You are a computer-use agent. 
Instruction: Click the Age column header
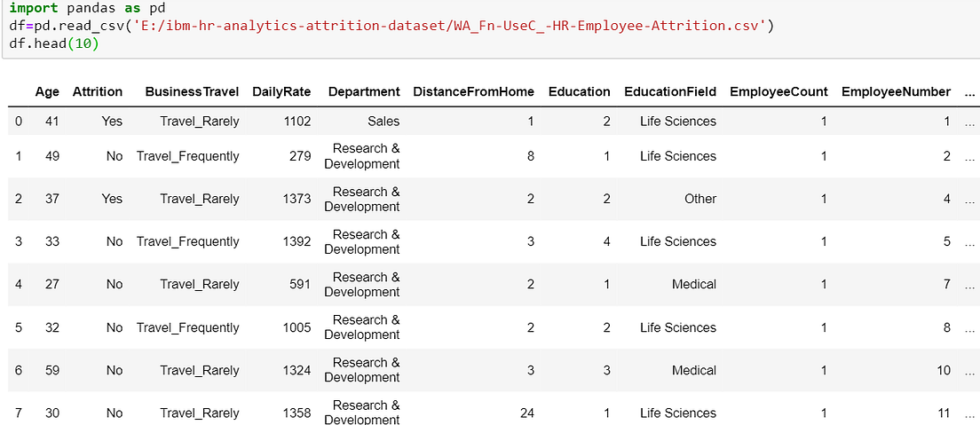pyautogui.click(x=48, y=92)
